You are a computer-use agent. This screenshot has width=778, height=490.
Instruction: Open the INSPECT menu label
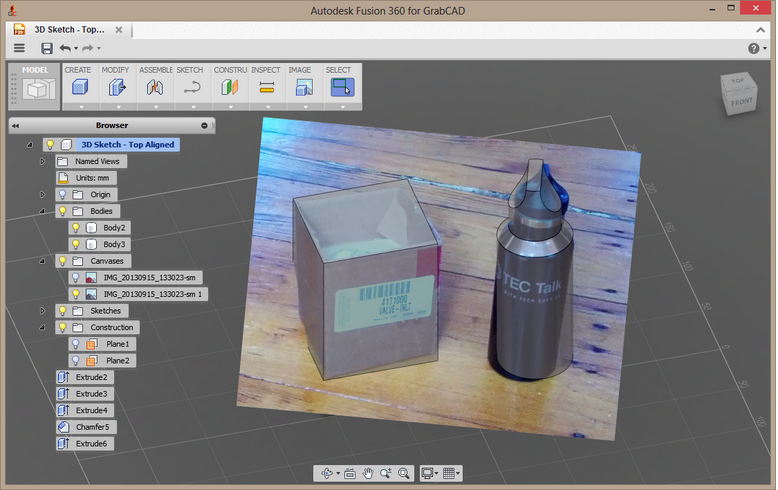[x=266, y=70]
